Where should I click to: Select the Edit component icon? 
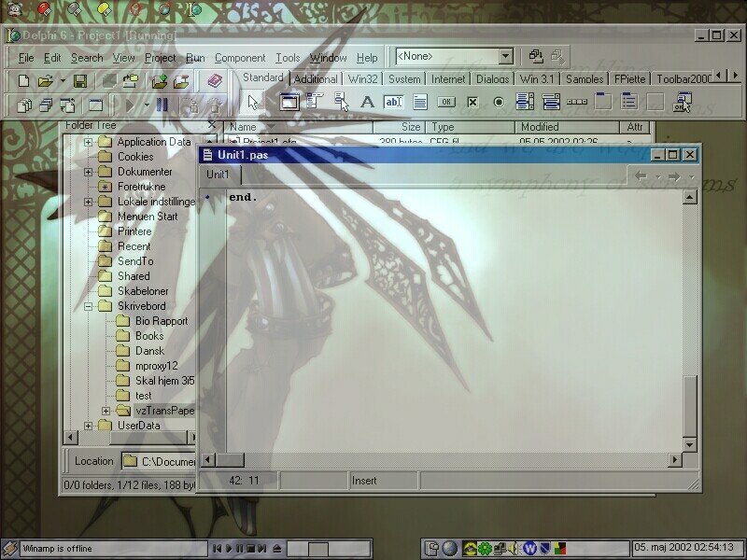pyautogui.click(x=393, y=102)
